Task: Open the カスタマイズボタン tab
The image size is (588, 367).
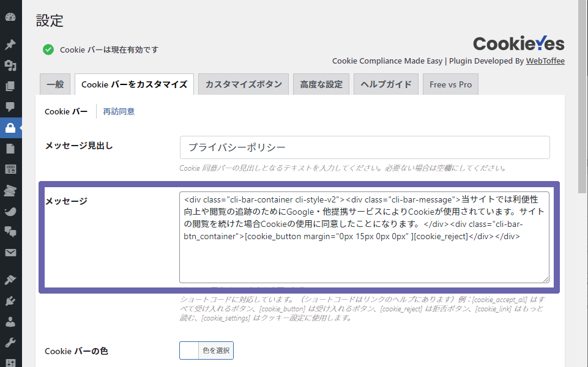Action: click(x=244, y=84)
